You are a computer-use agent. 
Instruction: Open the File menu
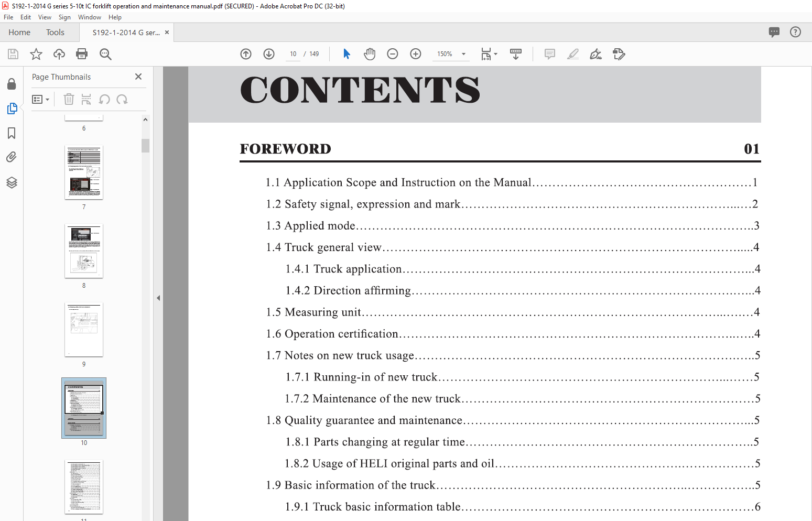pos(8,17)
